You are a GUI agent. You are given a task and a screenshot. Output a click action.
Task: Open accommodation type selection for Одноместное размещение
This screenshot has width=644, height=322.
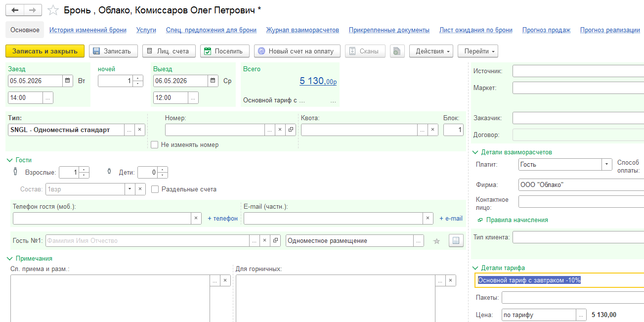coord(419,240)
